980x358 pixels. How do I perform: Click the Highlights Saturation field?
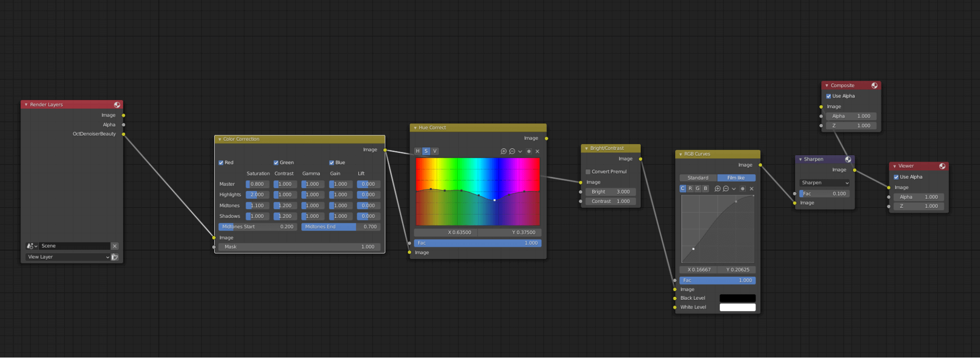257,195
